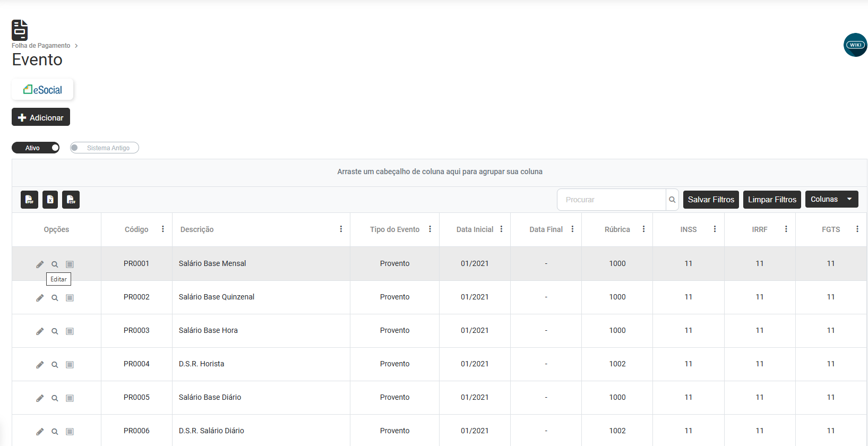
Task: Click the Salvar Filtros button
Action: (711, 200)
